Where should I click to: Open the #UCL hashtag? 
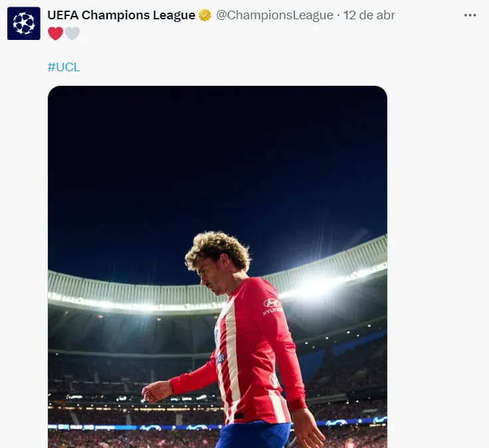click(x=64, y=67)
